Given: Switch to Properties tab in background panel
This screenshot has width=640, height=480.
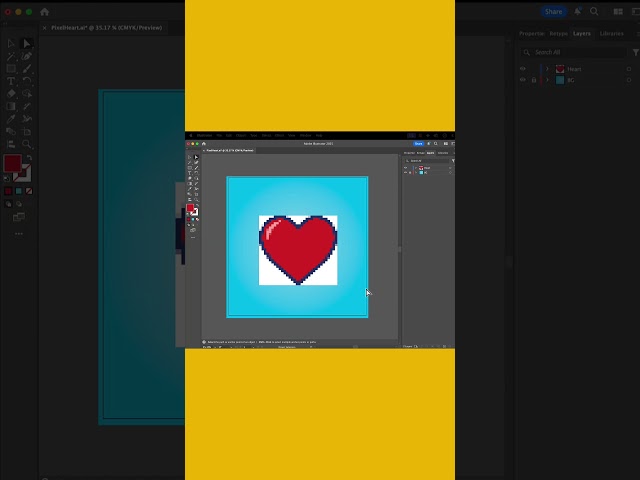Looking at the screenshot, I should point(532,33).
